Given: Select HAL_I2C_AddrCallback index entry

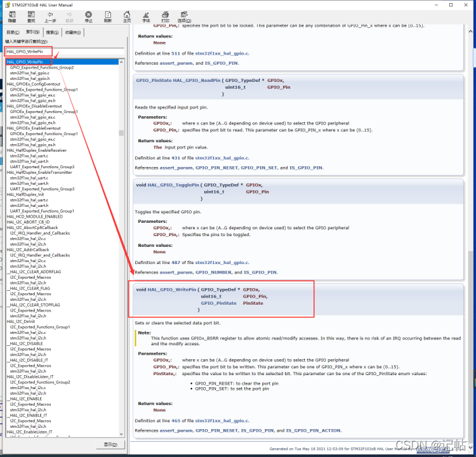Looking at the screenshot, I should (28, 249).
